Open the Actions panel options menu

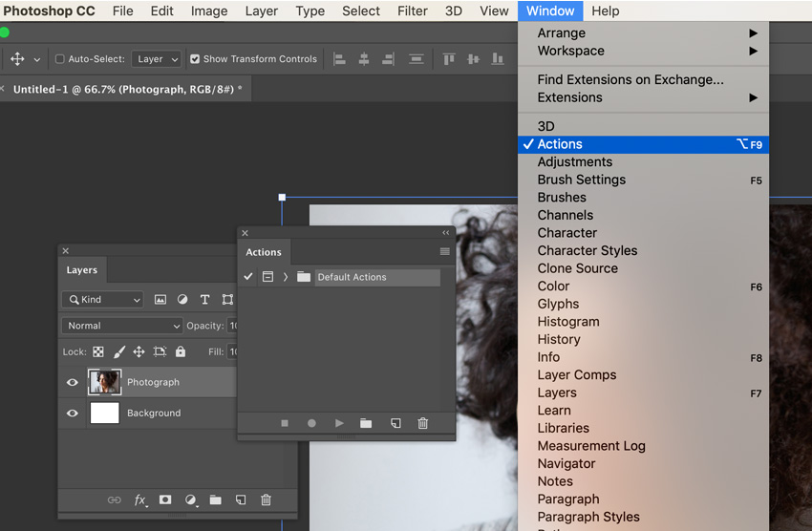click(x=444, y=252)
